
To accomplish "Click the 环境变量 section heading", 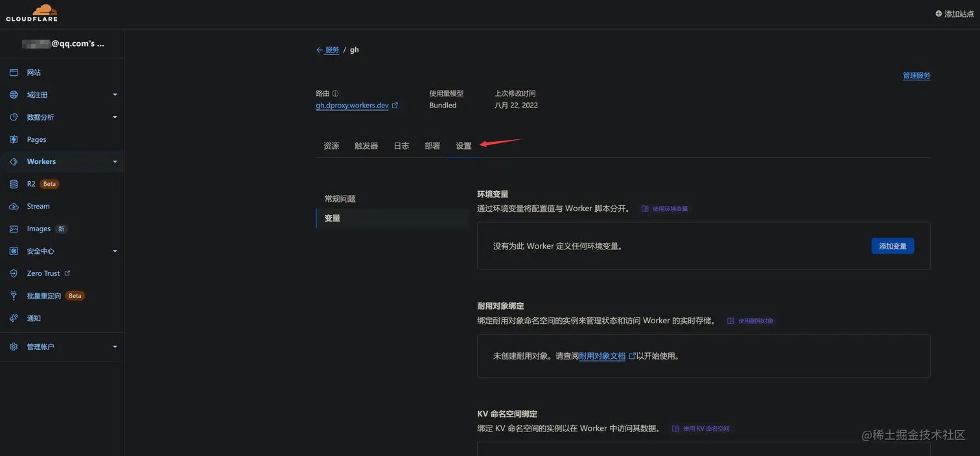I will [493, 194].
